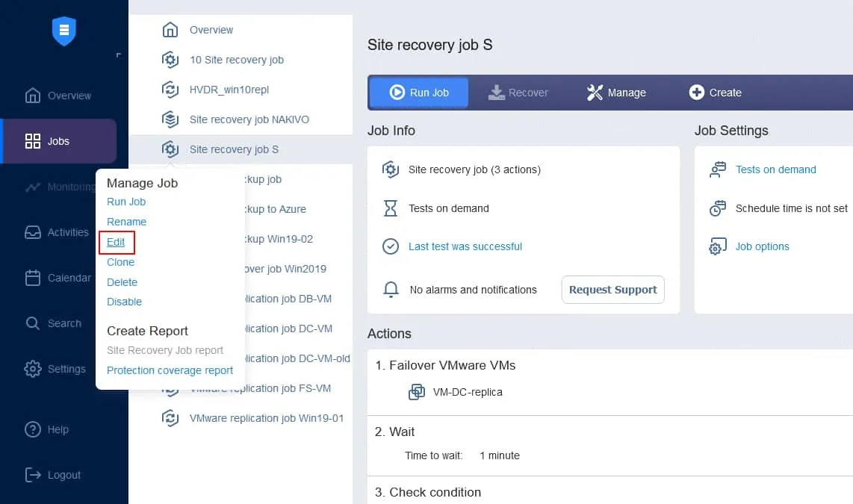Switch to the Manage tab
The width and height of the screenshot is (853, 504).
[x=617, y=93]
